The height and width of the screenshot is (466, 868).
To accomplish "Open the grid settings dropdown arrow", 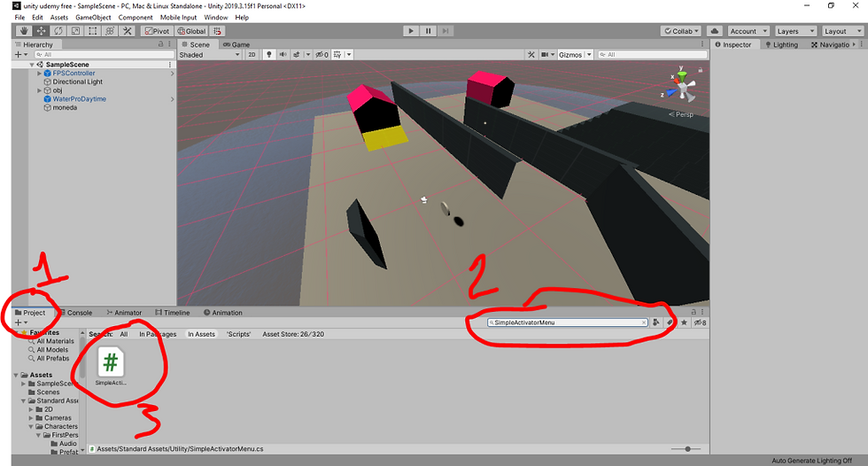I will coord(349,55).
